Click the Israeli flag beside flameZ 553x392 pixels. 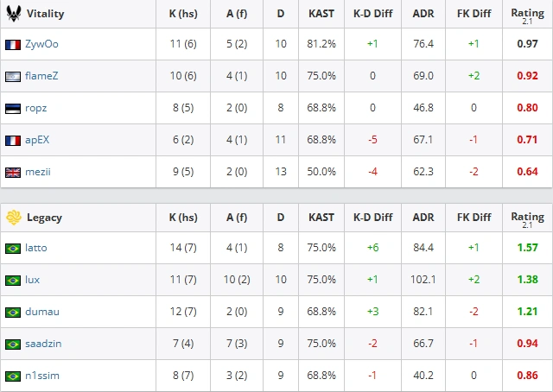[x=13, y=77]
